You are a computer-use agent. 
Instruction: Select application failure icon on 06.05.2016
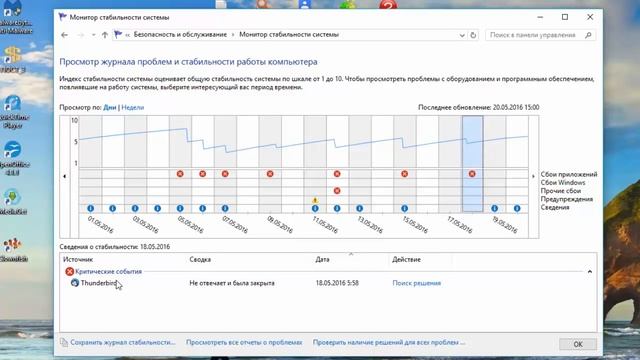(202, 174)
